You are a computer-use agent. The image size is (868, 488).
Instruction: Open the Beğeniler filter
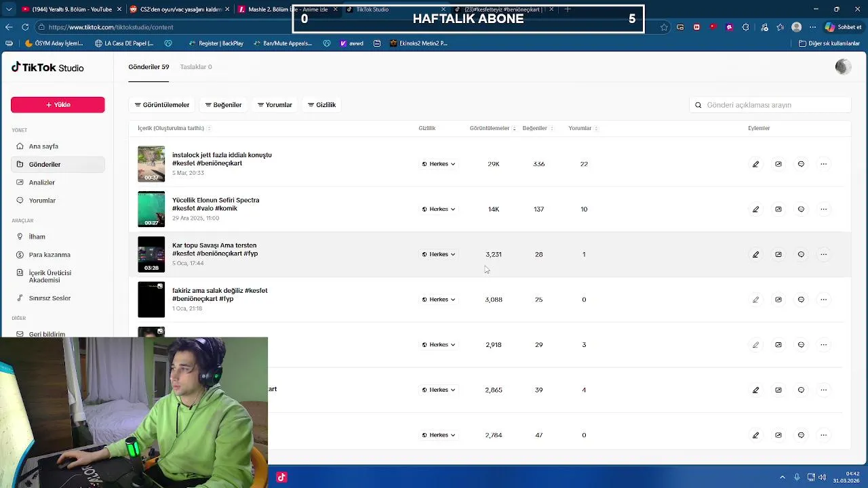click(224, 105)
